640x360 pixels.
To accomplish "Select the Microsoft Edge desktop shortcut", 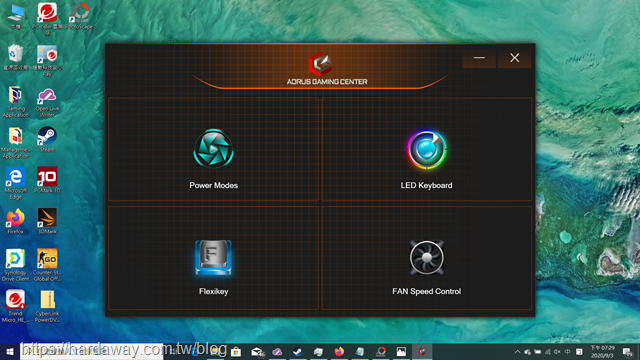I will point(16,183).
